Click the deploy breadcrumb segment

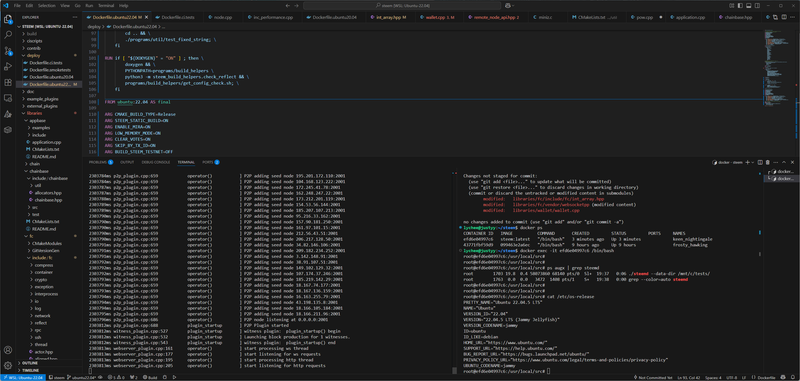click(x=94, y=26)
